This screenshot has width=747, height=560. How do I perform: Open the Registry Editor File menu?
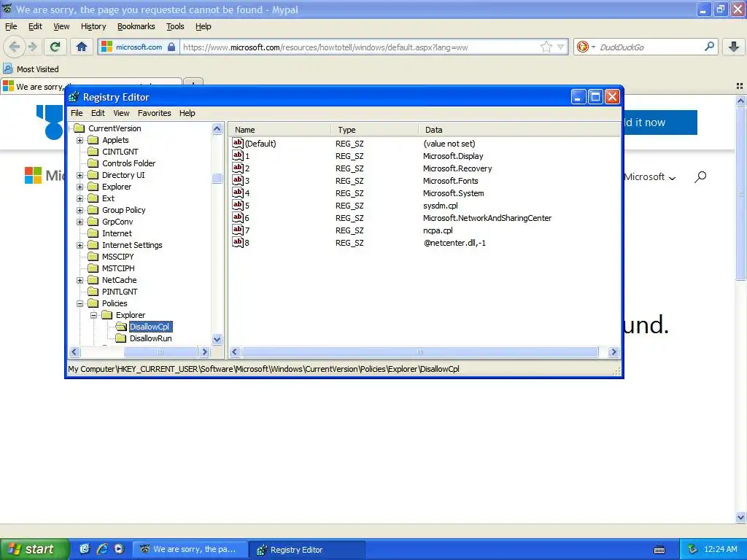tap(77, 113)
